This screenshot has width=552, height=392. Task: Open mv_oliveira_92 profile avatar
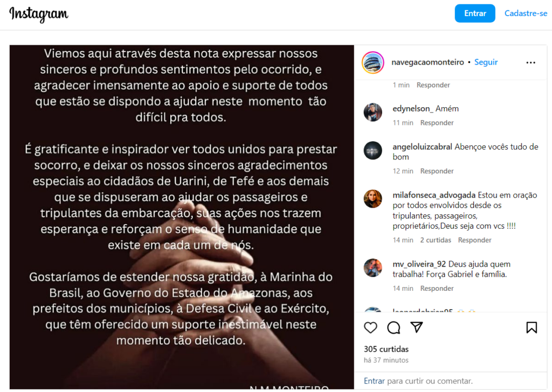tap(373, 268)
